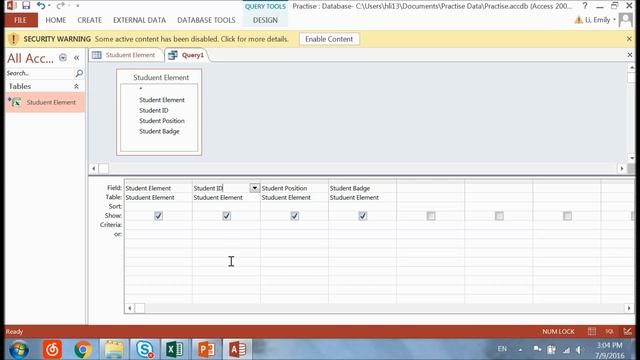The image size is (640, 360).
Task: Click the Sort cell under Student Element
Action: [158, 207]
